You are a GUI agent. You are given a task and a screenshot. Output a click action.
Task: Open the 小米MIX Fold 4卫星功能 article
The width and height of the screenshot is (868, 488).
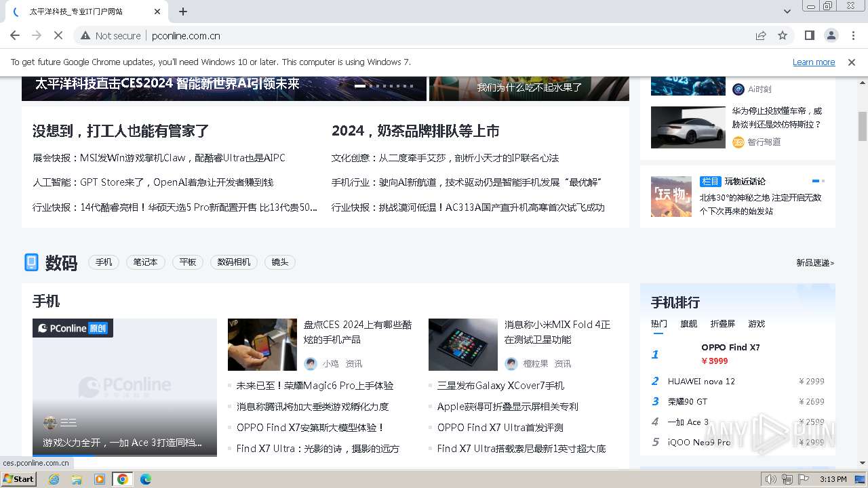557,332
